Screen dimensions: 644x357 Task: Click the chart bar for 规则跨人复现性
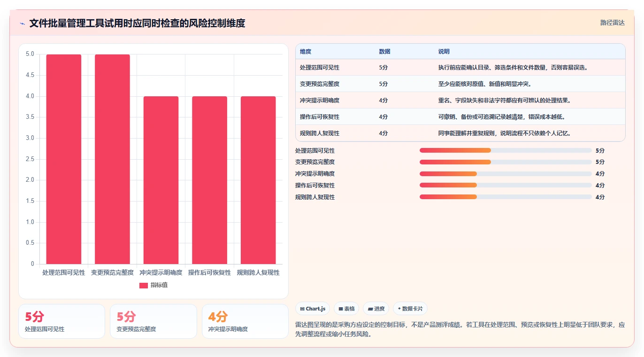tap(258, 180)
